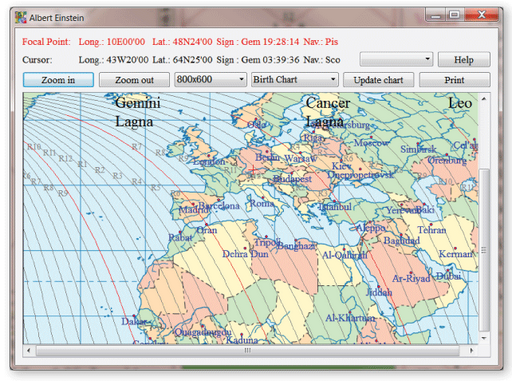Click Simbirsk on the map
This screenshot has width=520, height=386.
coord(418,149)
